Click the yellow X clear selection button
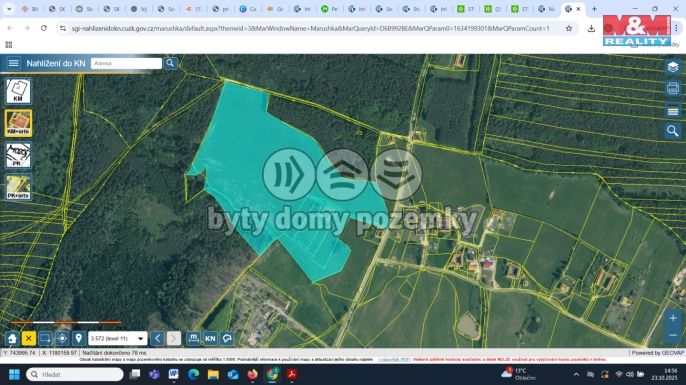686x385 pixels. tap(28, 339)
